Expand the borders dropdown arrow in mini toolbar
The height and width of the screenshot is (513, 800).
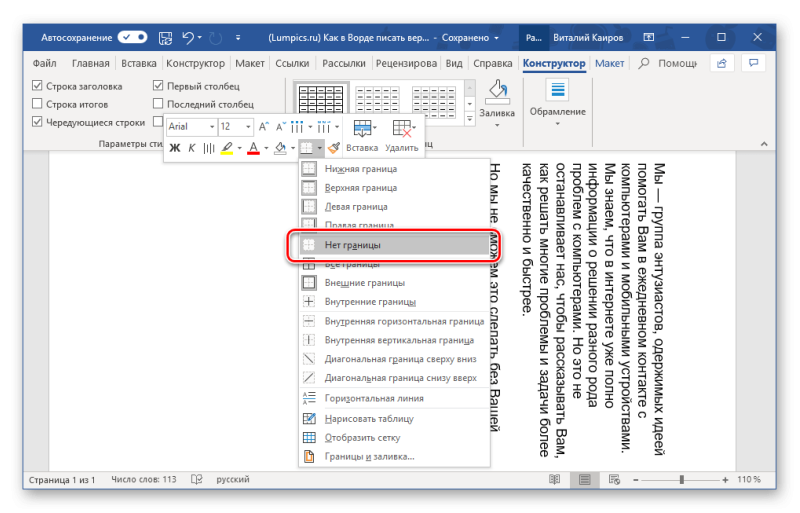click(319, 148)
